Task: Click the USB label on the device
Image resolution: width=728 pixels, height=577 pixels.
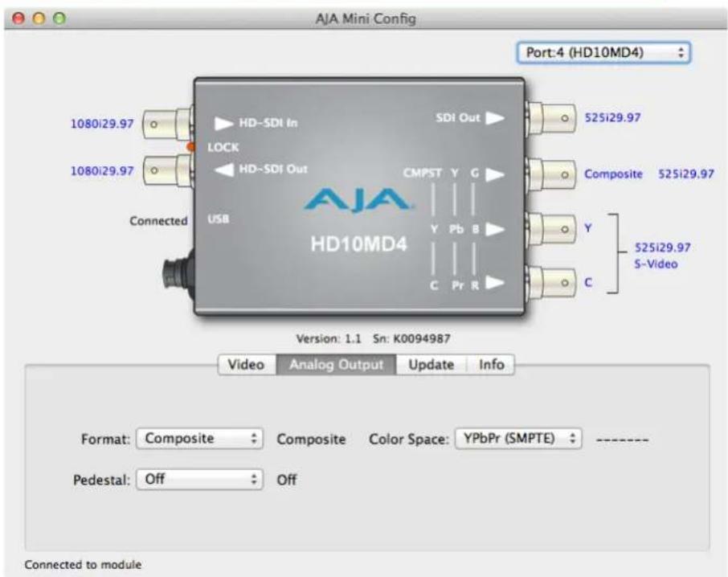Action: (219, 219)
